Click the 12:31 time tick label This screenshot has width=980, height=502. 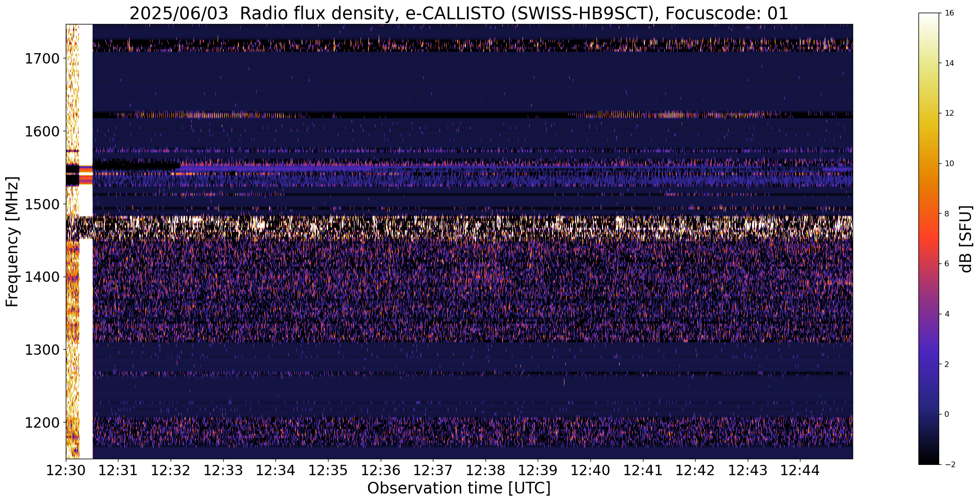[x=118, y=470]
